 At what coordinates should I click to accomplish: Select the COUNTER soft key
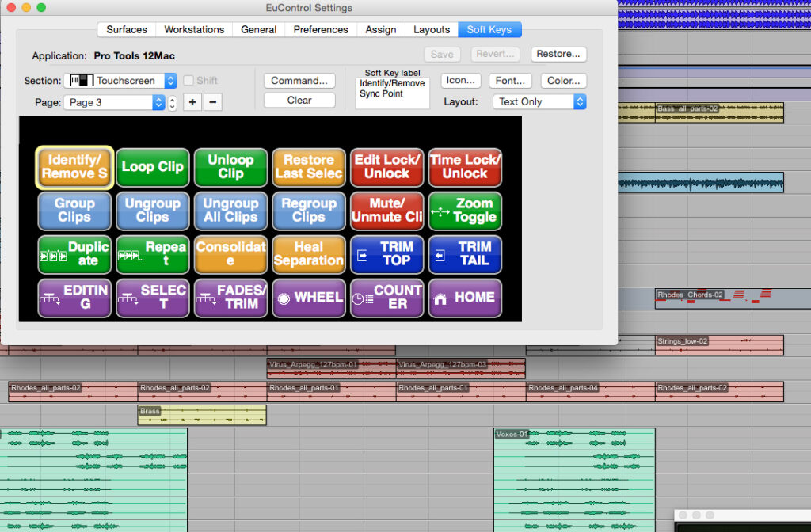pos(386,298)
